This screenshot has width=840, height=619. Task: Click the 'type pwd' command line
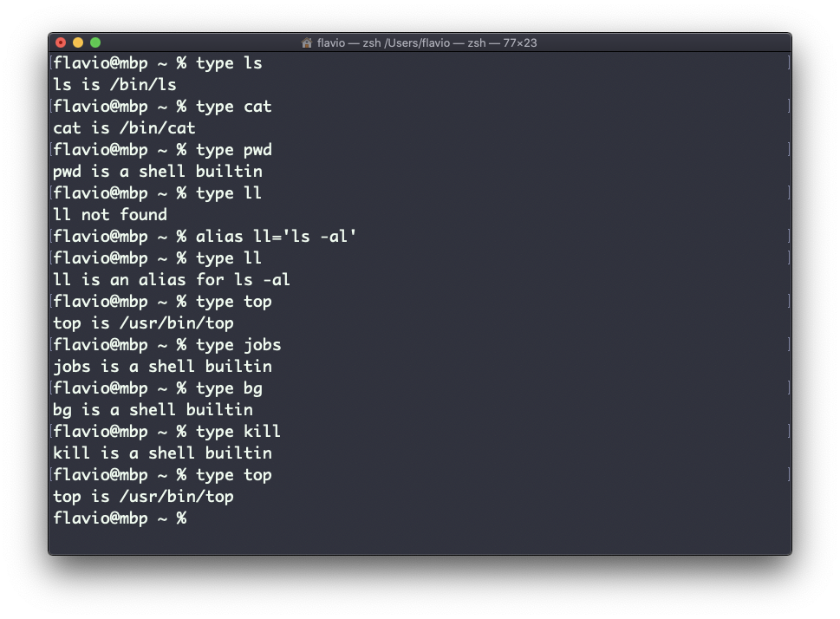(233, 150)
